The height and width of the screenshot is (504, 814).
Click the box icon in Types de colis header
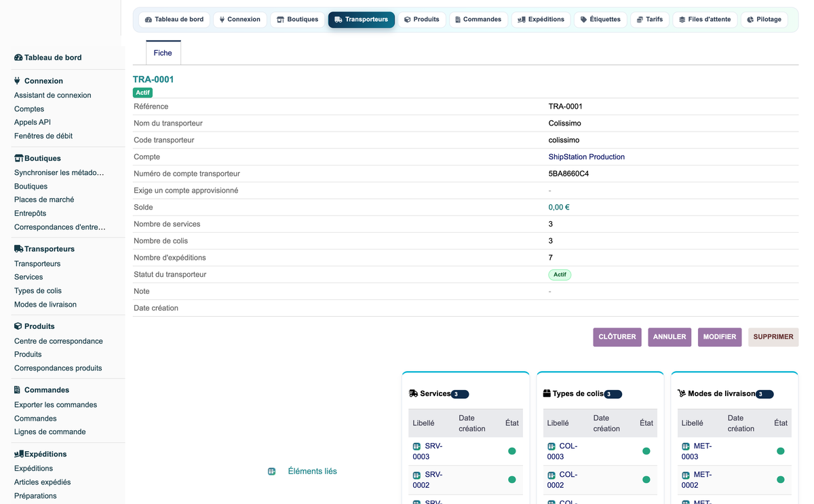coord(547,393)
